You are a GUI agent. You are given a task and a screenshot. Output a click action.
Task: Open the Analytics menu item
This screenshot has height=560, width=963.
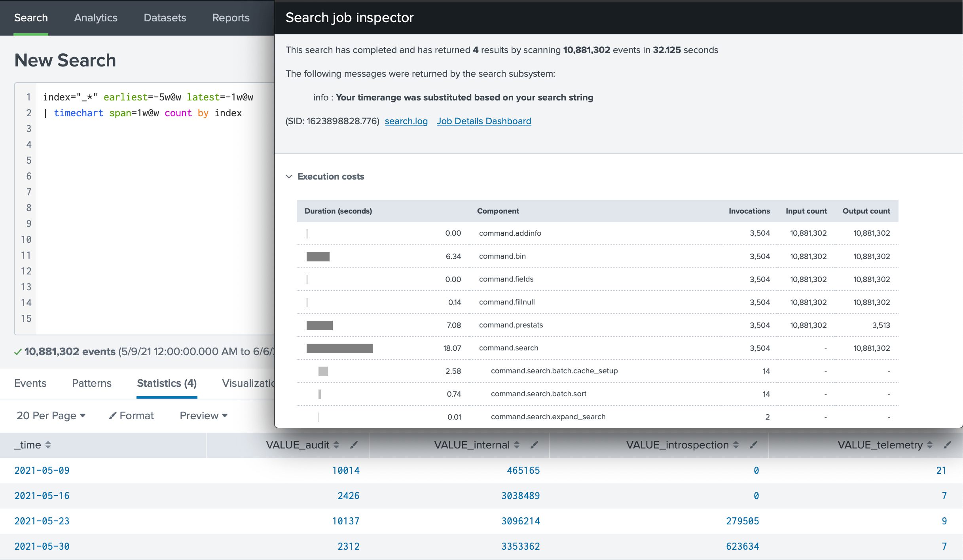(95, 18)
